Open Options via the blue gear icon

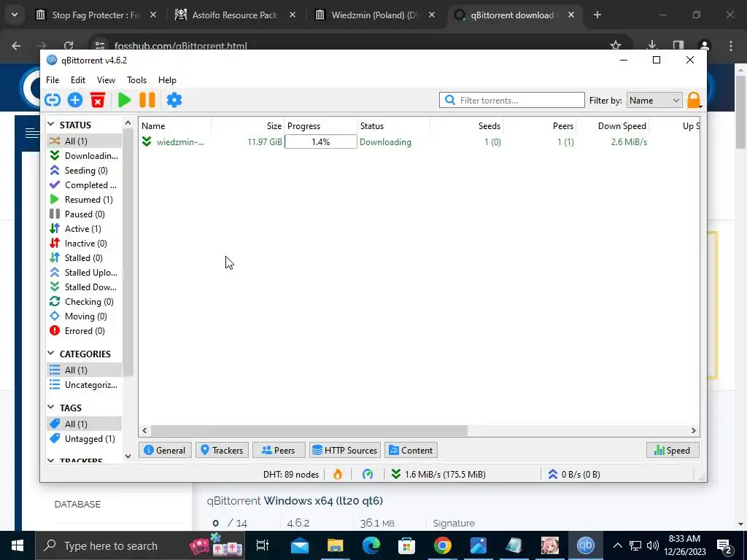(174, 100)
